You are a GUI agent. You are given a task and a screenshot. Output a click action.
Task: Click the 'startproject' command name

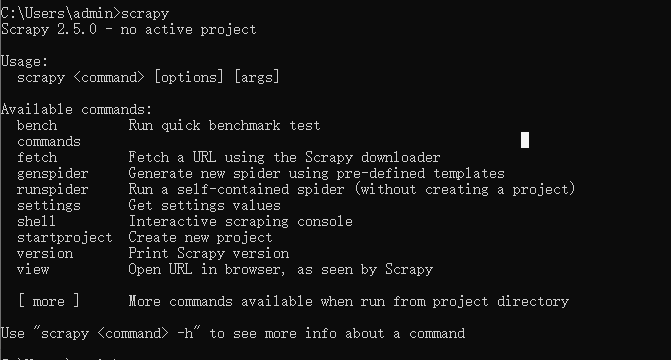[x=65, y=238]
